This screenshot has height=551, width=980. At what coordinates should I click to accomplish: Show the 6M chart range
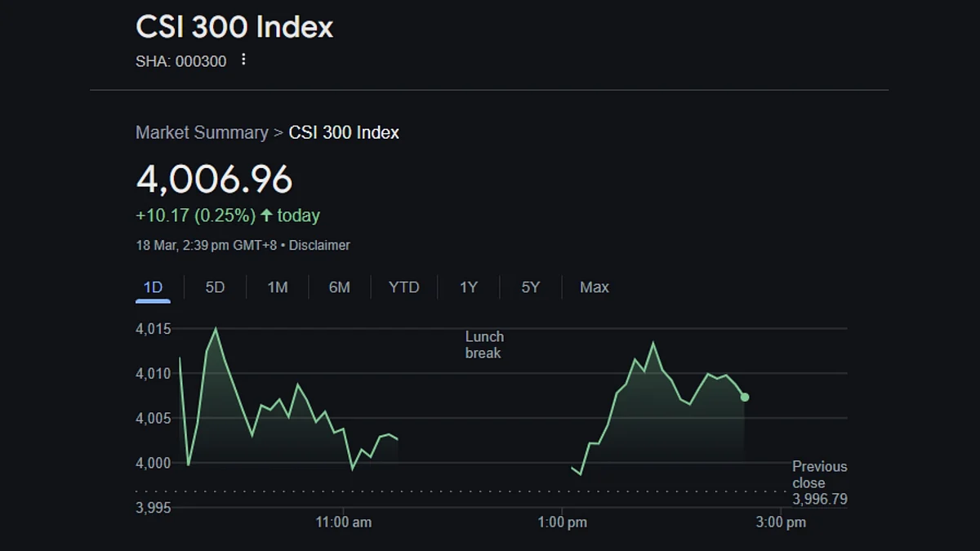pos(340,287)
